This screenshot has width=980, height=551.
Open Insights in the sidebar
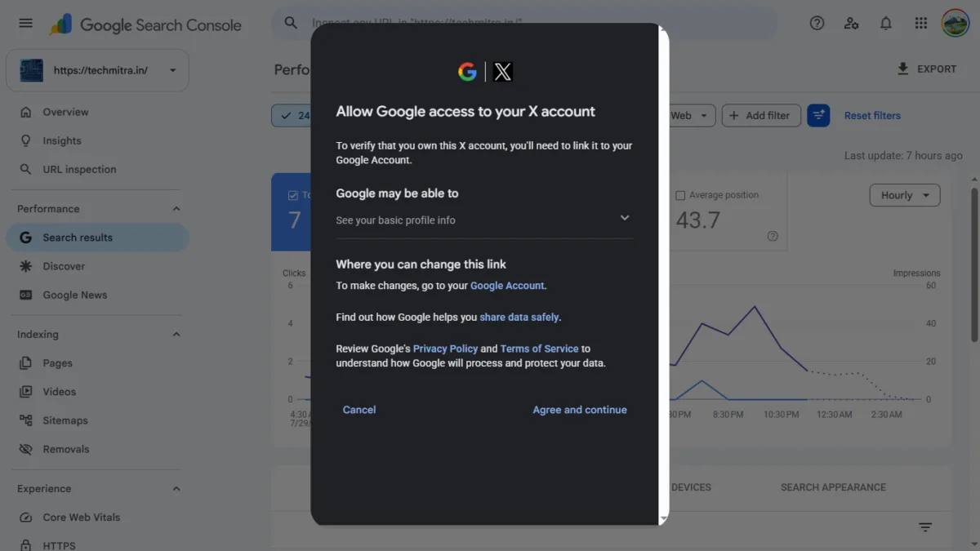(62, 140)
